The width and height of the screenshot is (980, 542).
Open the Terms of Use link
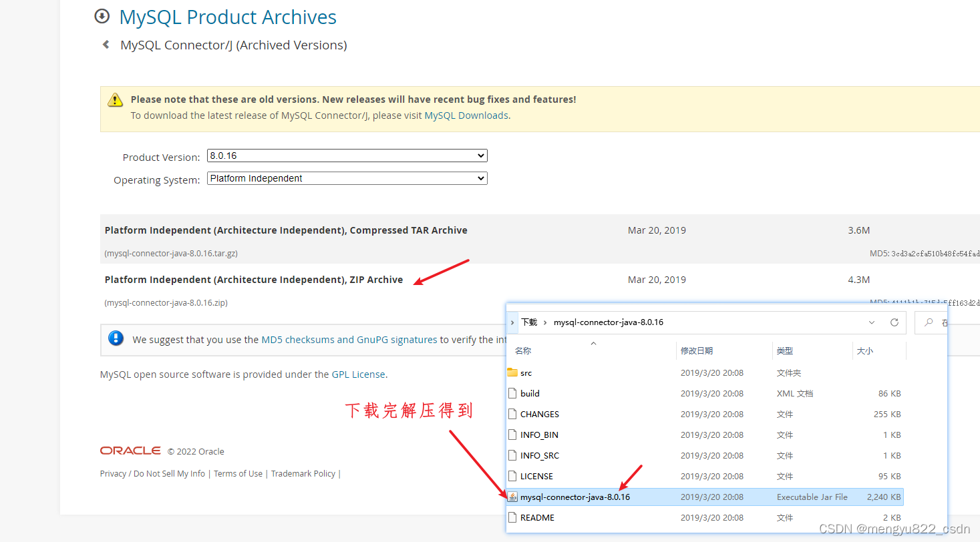238,473
